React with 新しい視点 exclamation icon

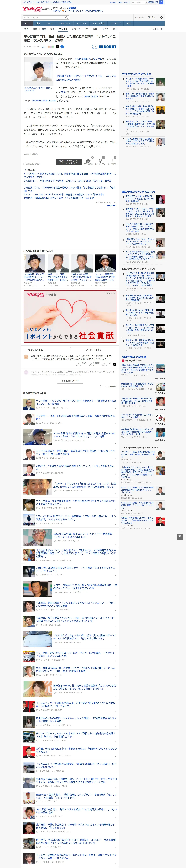(112, 161)
